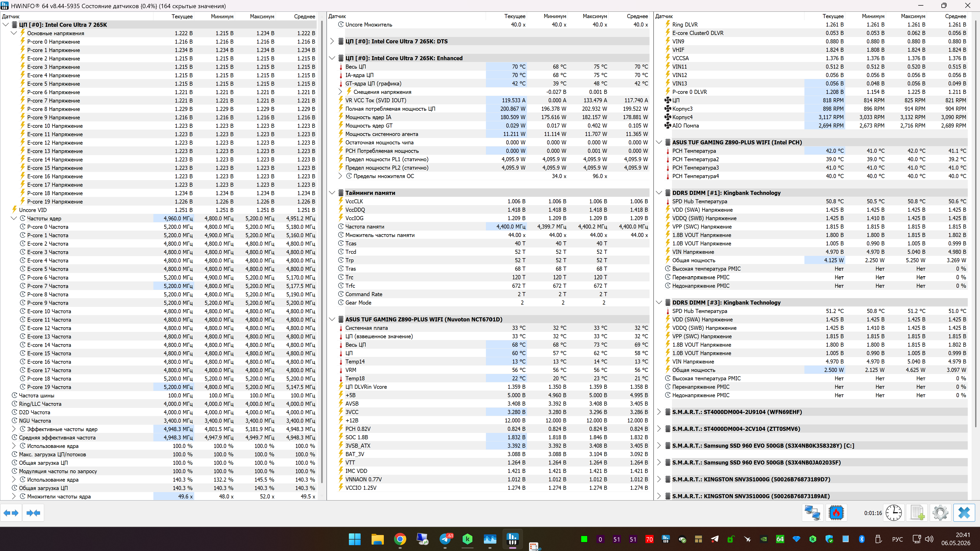The image size is (980, 551).
Task: Expand S.M.A.R.T.: KINGSTON SNV3S1000G (50026B76873189D7)
Action: (659, 479)
